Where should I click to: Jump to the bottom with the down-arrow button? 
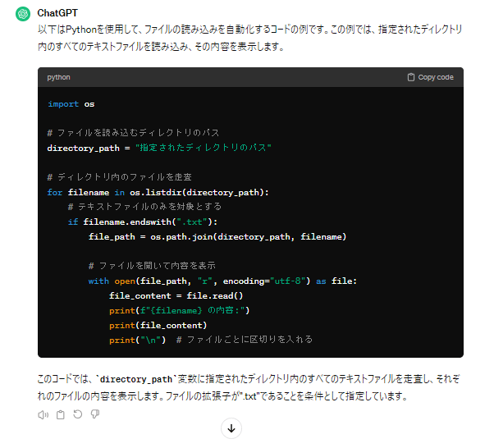point(231,428)
